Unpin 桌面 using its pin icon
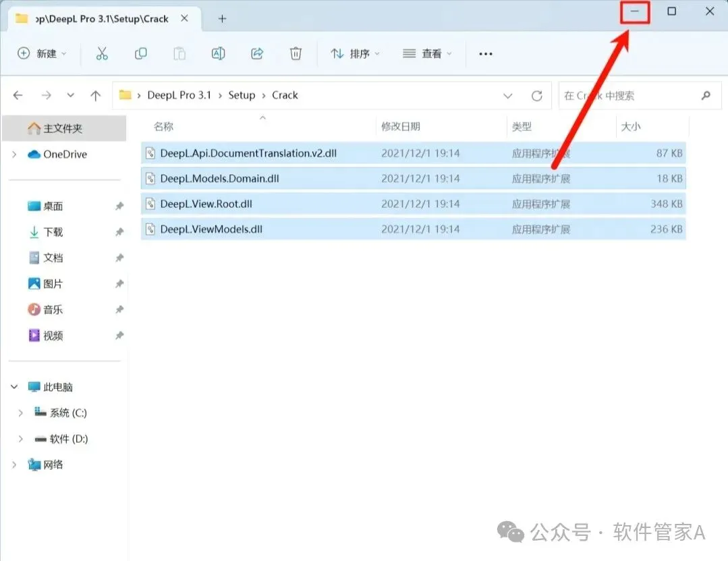This screenshot has height=561, width=728. point(119,206)
